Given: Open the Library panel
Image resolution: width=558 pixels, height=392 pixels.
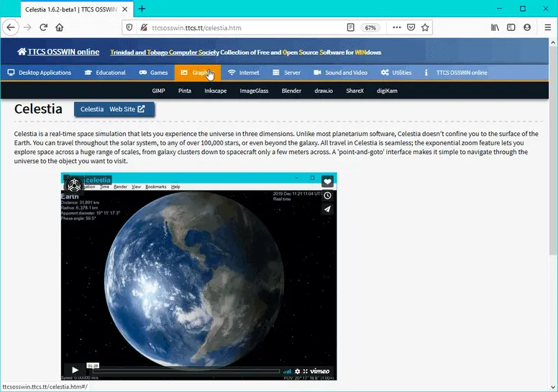Looking at the screenshot, I should point(495,27).
